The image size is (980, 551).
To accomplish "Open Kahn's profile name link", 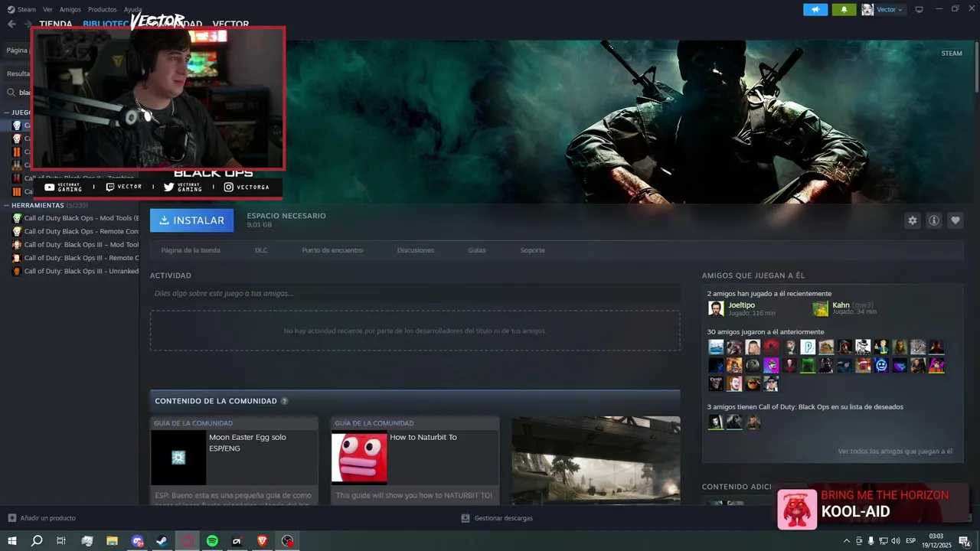I will [x=841, y=305].
